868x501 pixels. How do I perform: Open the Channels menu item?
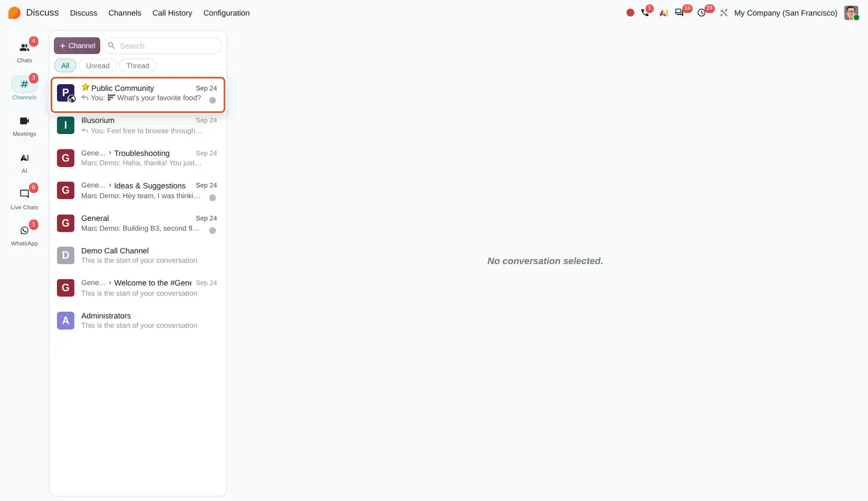(x=125, y=13)
